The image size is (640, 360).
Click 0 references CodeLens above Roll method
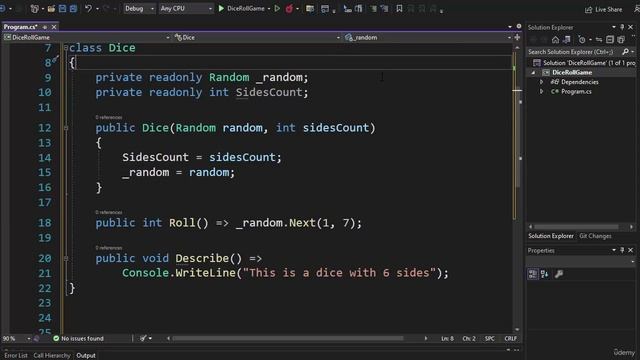[109, 212]
